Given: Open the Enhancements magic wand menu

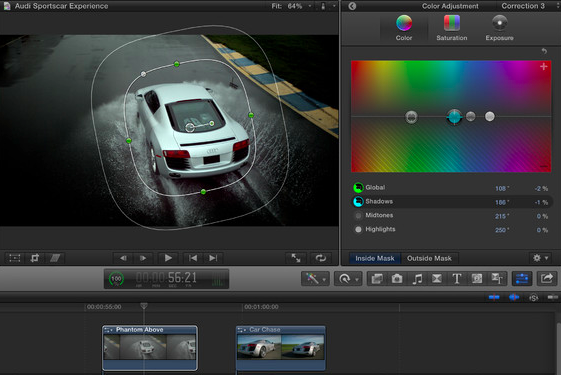Looking at the screenshot, I should pyautogui.click(x=315, y=278).
